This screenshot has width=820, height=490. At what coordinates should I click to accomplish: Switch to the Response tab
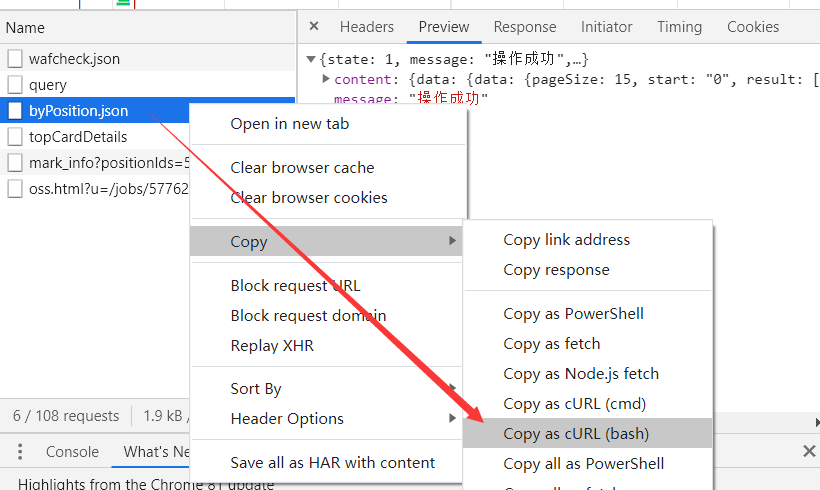point(524,27)
